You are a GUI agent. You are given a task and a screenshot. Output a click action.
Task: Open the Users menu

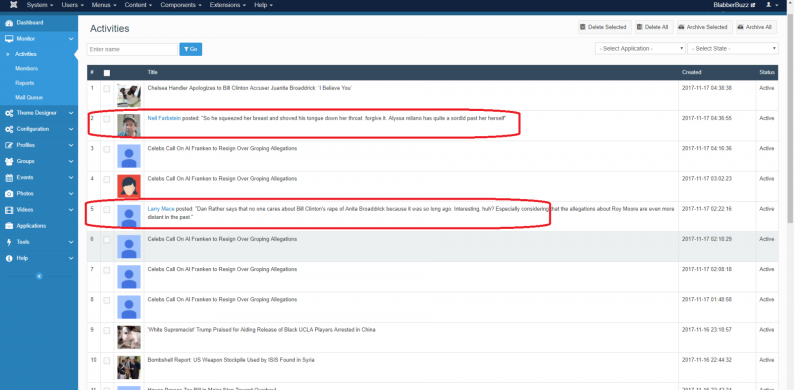73,5
